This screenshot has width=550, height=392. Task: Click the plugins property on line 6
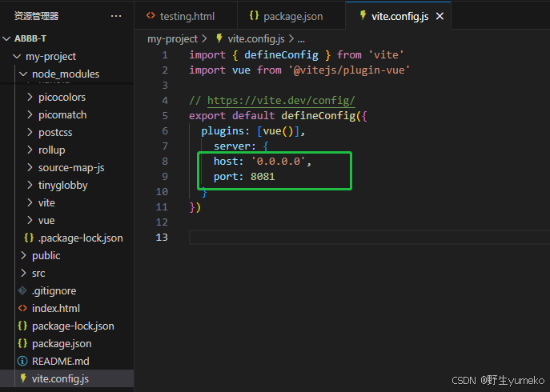click(x=223, y=131)
